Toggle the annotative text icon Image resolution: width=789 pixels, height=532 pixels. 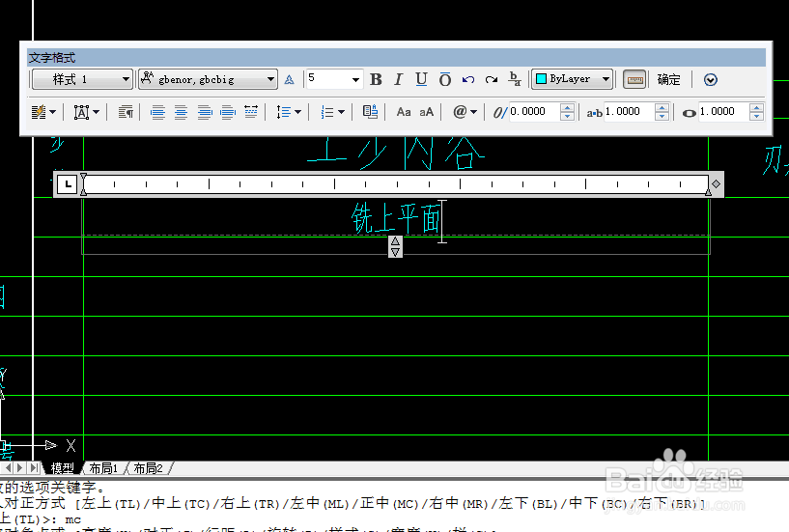289,79
